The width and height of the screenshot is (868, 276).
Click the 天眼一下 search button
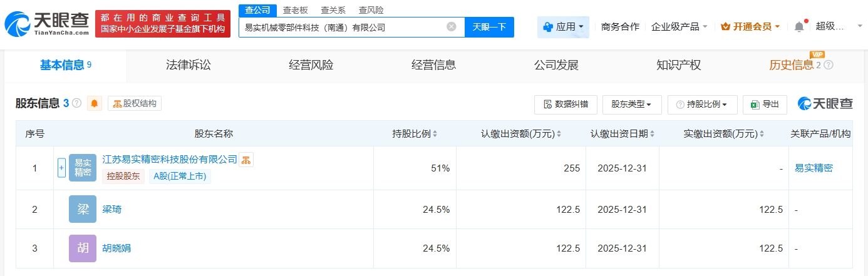pyautogui.click(x=489, y=27)
